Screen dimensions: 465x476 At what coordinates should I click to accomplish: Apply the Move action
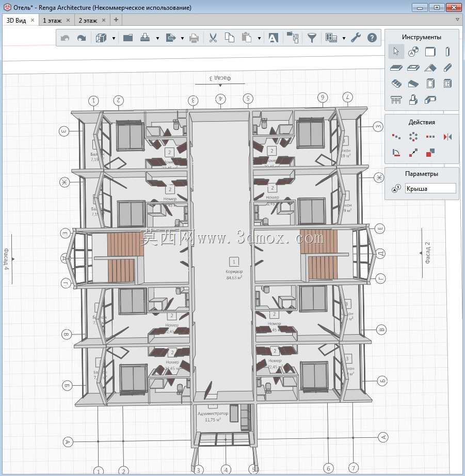(x=413, y=153)
